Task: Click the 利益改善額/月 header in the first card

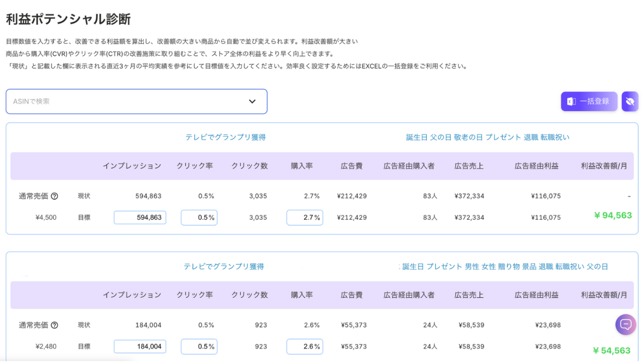Action: pyautogui.click(x=604, y=166)
